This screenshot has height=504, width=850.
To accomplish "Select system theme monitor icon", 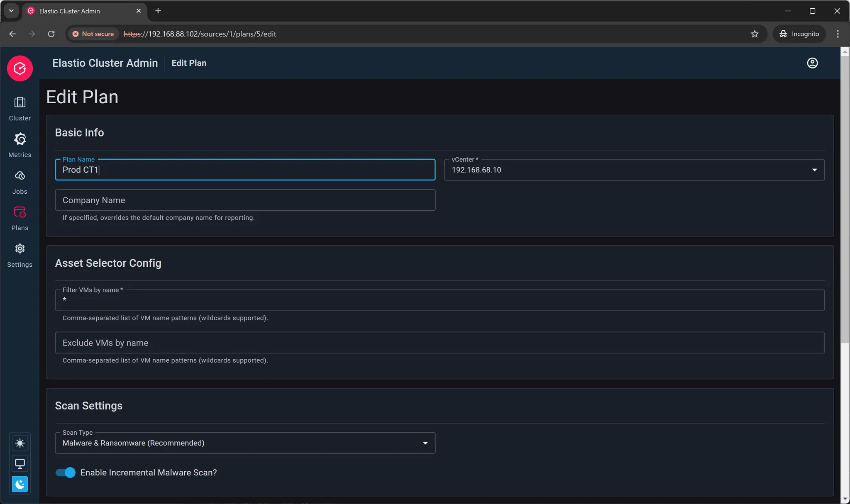I will (20, 464).
